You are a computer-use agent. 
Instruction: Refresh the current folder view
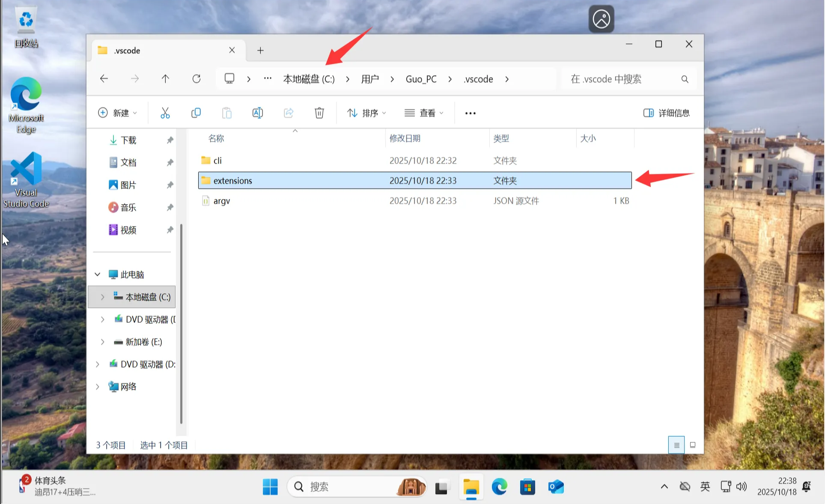tap(197, 79)
